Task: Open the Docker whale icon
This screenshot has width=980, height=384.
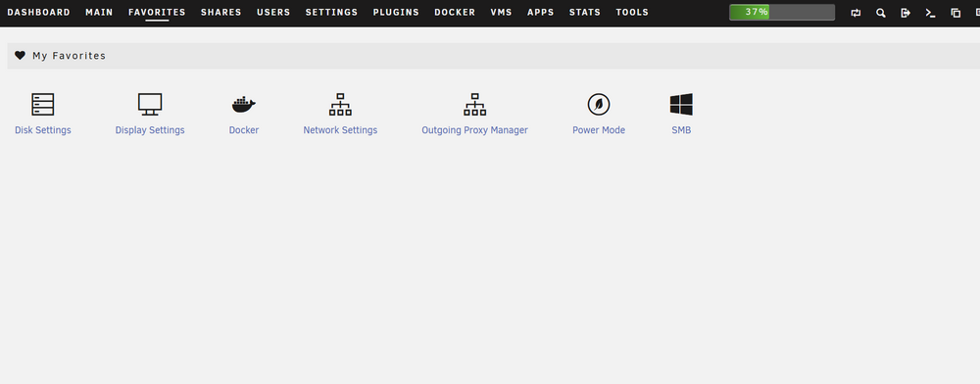Action: click(x=244, y=105)
